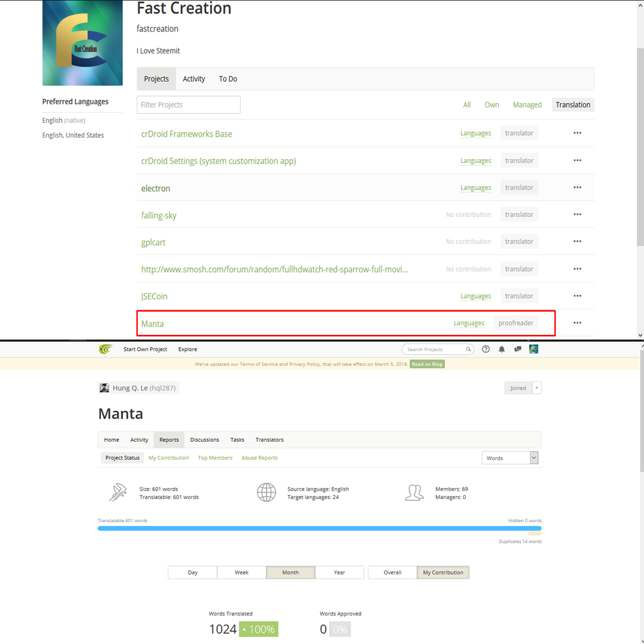Screen dimensions: 644x644
Task: Open more options for crDroid Settings row
Action: pyautogui.click(x=577, y=160)
